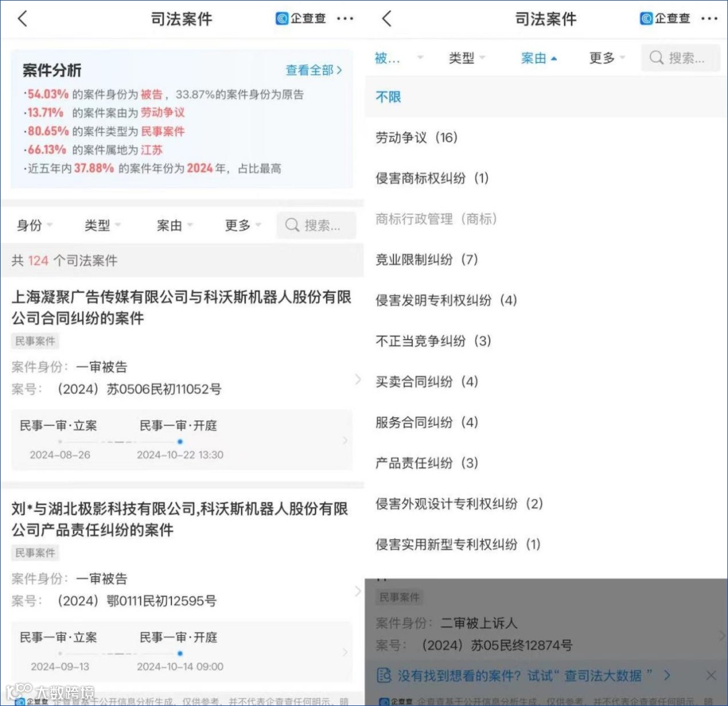This screenshot has width=728, height=706.
Task: Click 54.03% 被告 statistic line
Action: [163, 94]
